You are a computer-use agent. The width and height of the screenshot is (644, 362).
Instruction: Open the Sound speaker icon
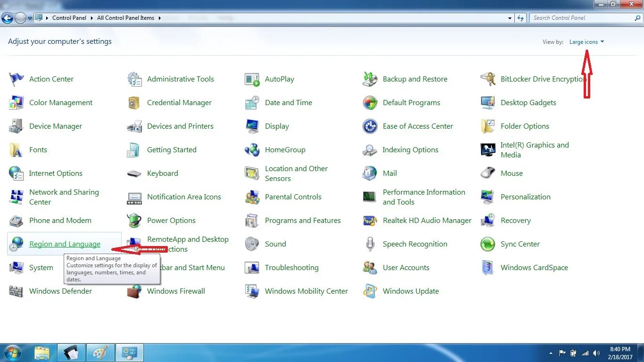click(x=252, y=244)
